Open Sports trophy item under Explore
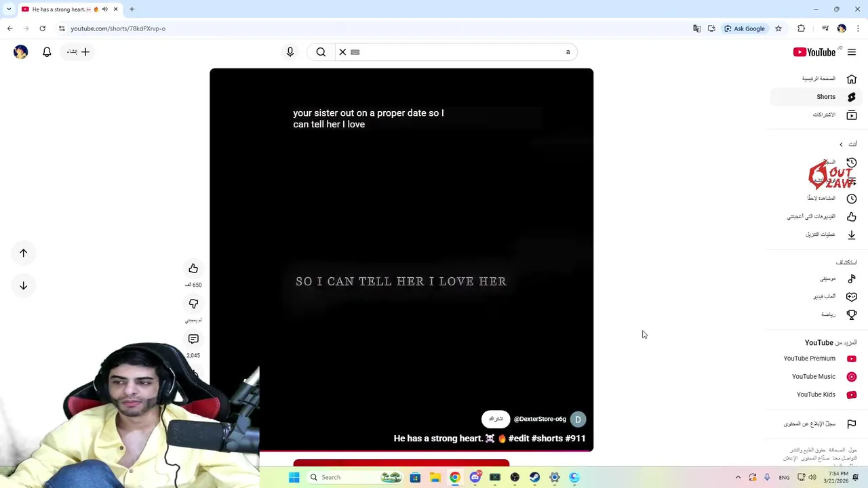868x488 pixels. click(x=816, y=314)
